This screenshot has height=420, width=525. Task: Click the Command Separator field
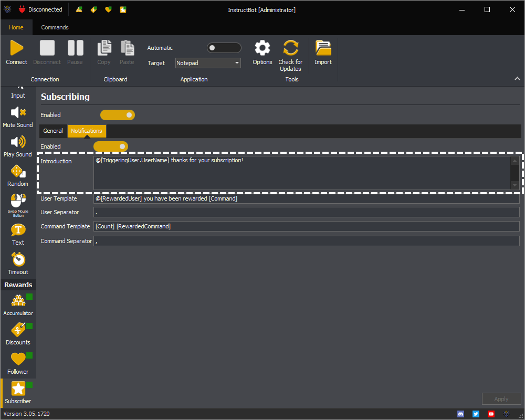pos(307,241)
